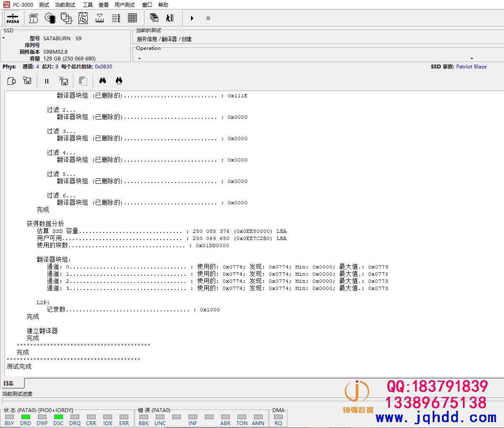The image size is (504, 428).
Task: Open the circuit board icon
Action: click(83, 18)
